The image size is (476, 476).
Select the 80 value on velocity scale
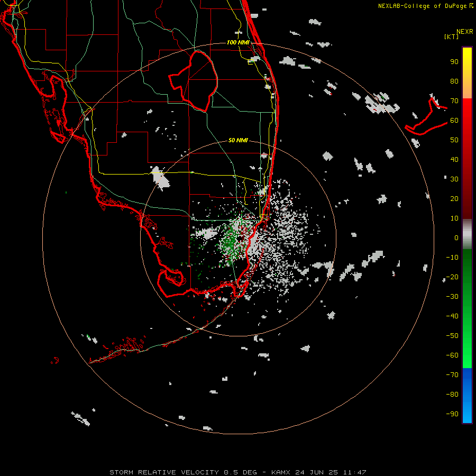point(454,81)
